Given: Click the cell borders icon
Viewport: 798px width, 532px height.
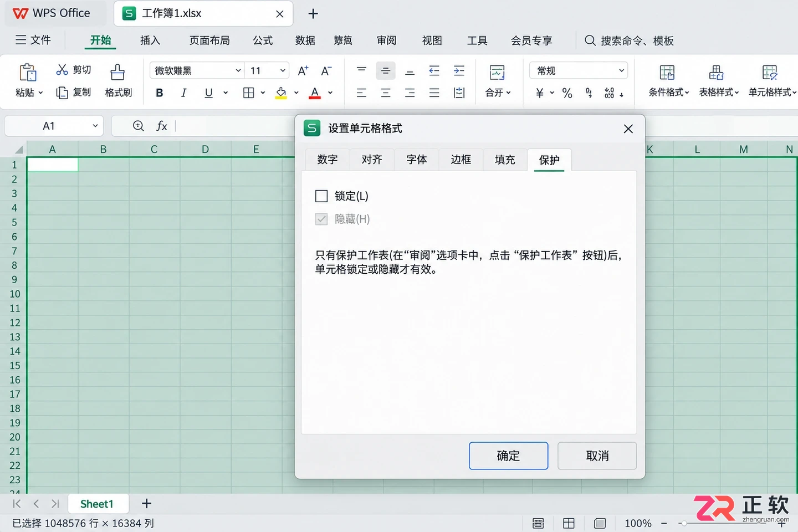Looking at the screenshot, I should [249, 93].
